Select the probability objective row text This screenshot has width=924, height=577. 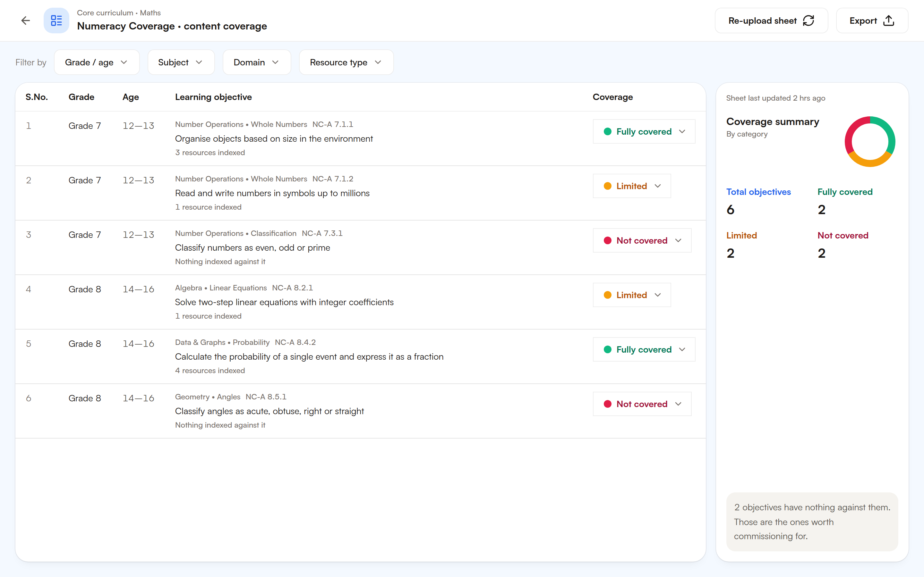click(309, 357)
